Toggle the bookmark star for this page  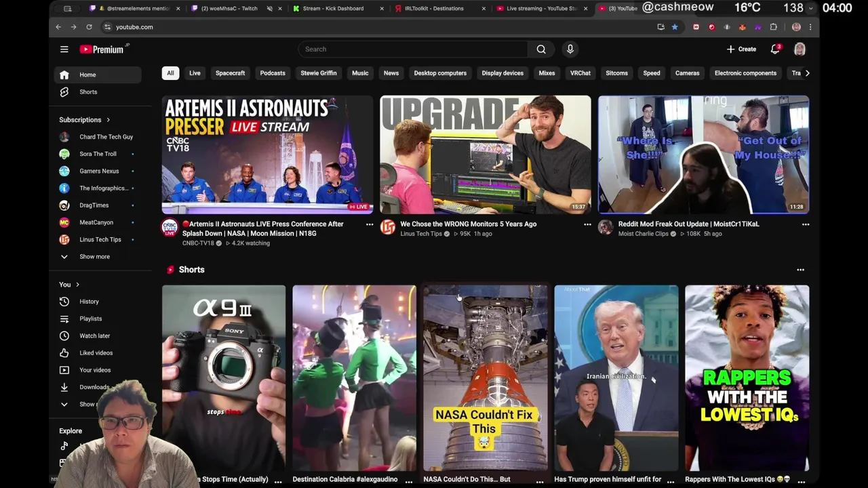675,27
